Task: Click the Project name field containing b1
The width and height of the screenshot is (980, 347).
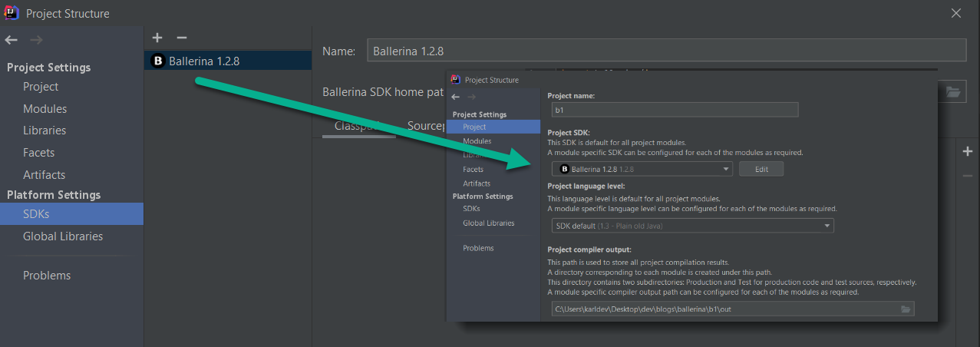Action: pos(673,110)
